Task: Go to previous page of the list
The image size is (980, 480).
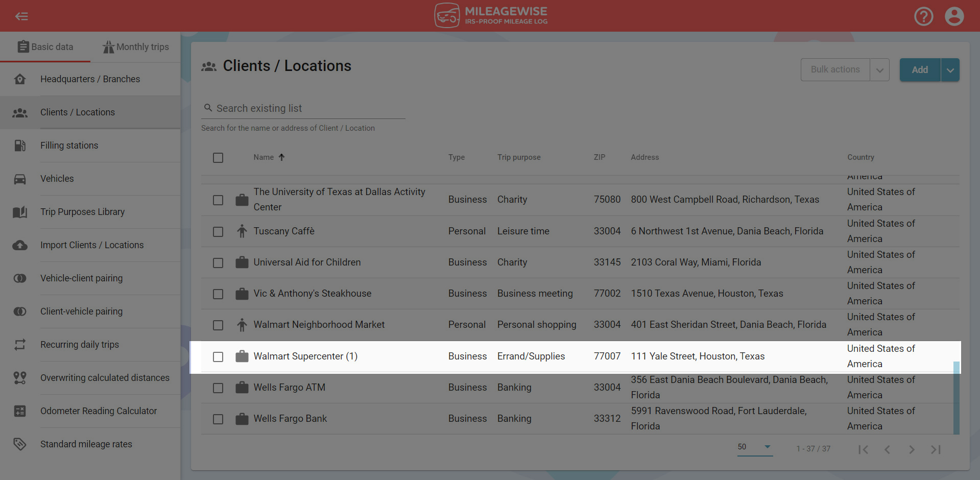Action: (x=887, y=449)
